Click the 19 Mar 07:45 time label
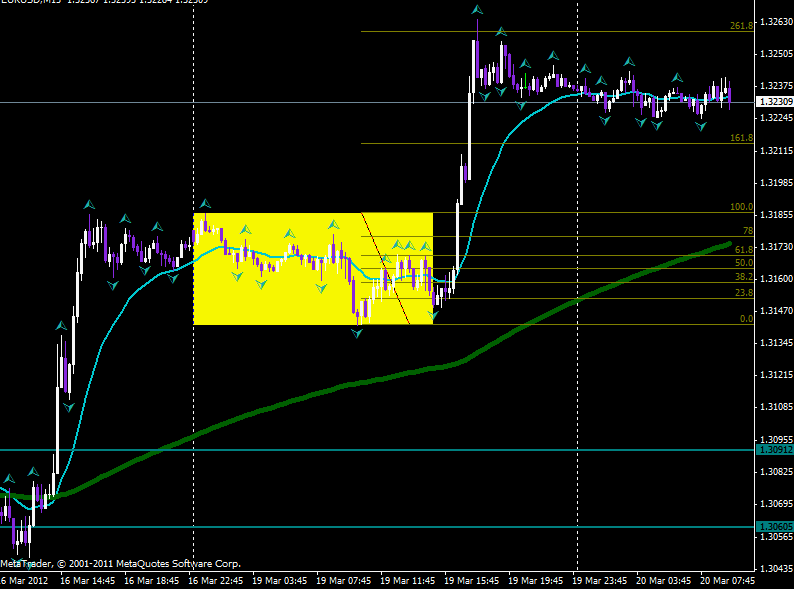This screenshot has width=800, height=600. tap(343, 581)
